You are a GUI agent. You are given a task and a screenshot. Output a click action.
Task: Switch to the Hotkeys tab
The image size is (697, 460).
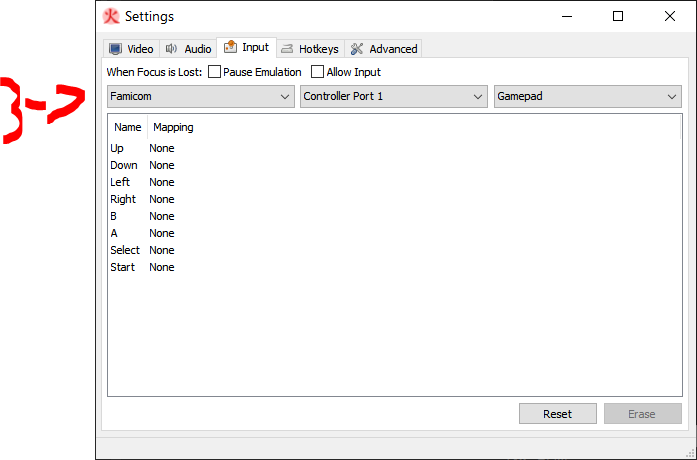pos(311,49)
